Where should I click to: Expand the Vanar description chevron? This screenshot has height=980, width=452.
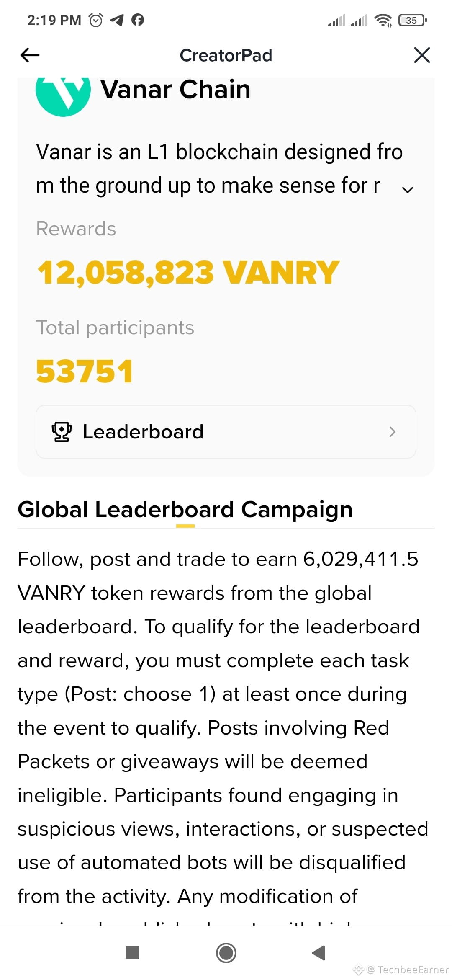coord(407,190)
